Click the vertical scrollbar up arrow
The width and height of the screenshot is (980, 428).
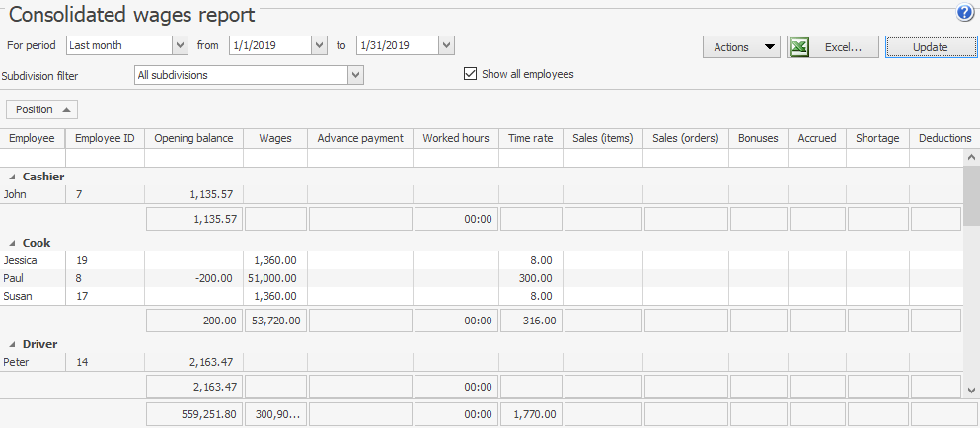pos(971,157)
